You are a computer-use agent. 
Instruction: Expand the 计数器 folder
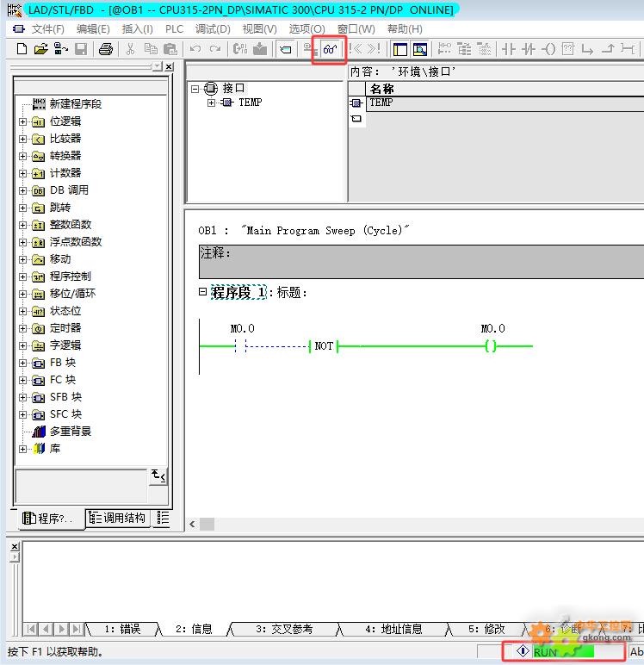pos(23,173)
